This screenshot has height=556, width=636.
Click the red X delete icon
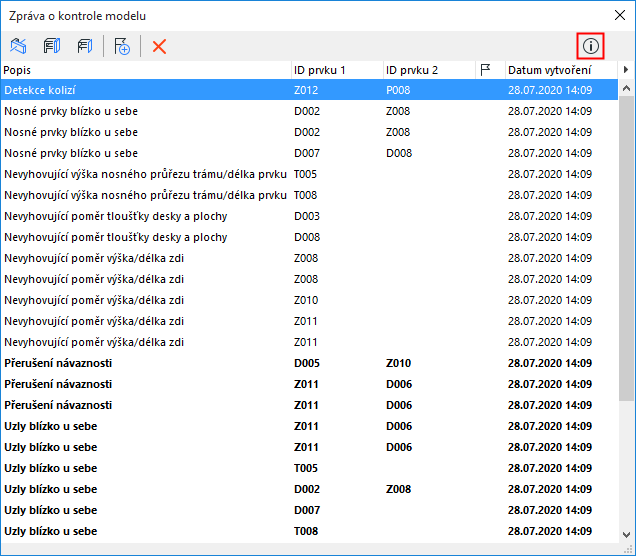(x=159, y=46)
